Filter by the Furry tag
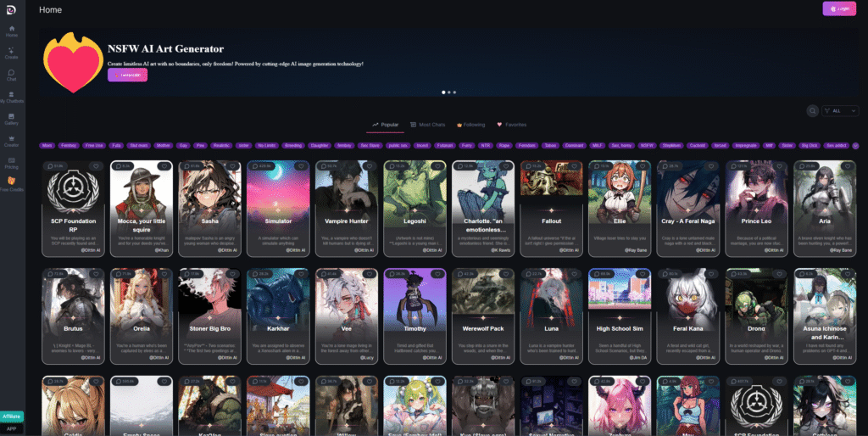Screen dimensions: 868x436 [467, 146]
